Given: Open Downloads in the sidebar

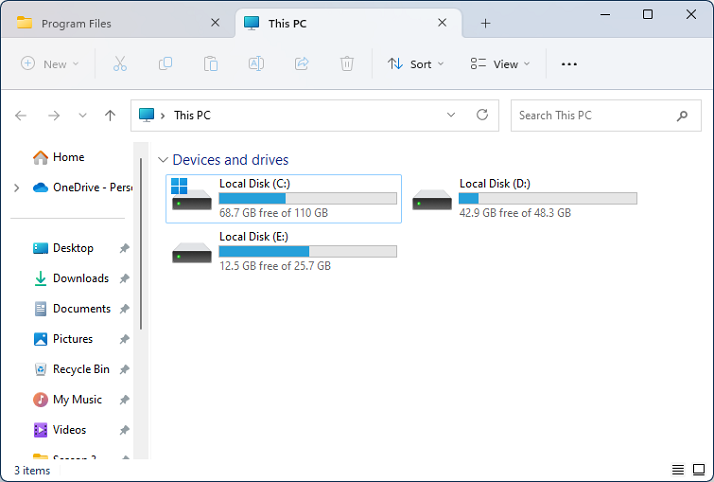Looking at the screenshot, I should click(x=71, y=279).
